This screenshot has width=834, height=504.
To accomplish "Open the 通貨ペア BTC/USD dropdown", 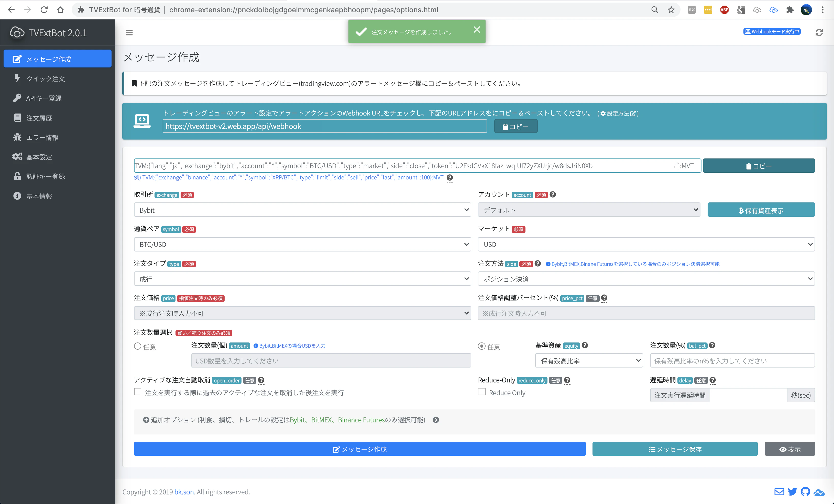I will coord(302,244).
